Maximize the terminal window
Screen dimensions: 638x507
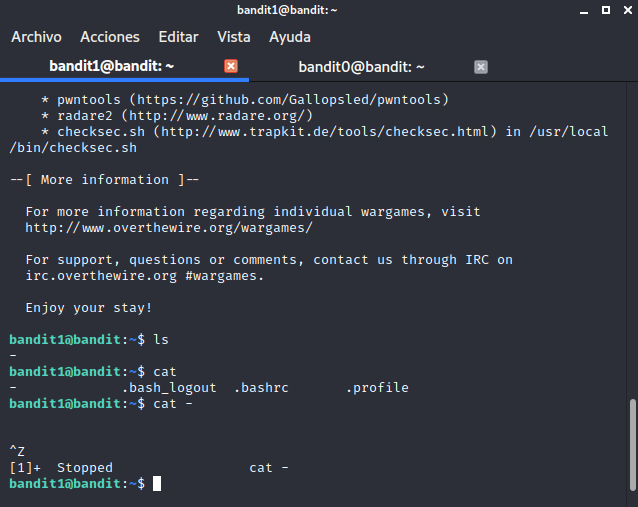click(x=604, y=10)
